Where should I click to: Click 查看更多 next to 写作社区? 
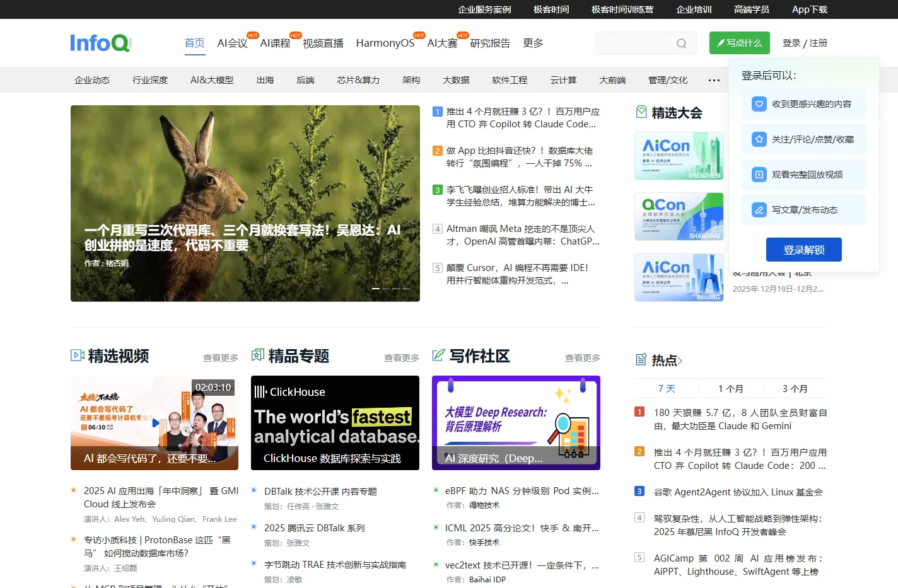[583, 358]
